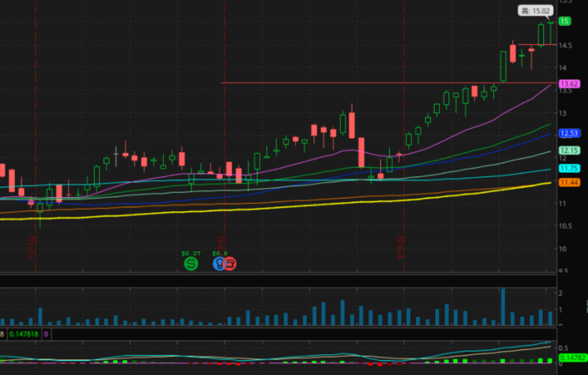The width and height of the screenshot is (588, 375).
Task: Select the blue 12.53 price bubble
Action: [569, 133]
